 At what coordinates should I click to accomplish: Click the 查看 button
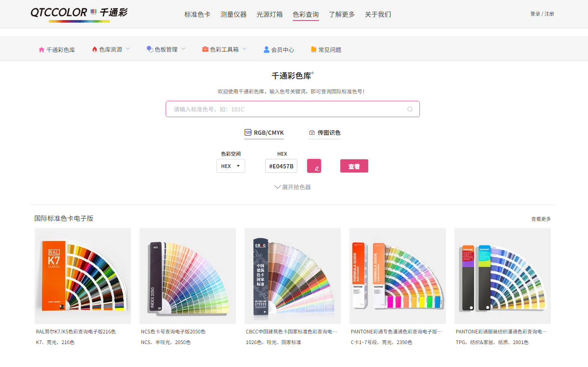coord(354,166)
